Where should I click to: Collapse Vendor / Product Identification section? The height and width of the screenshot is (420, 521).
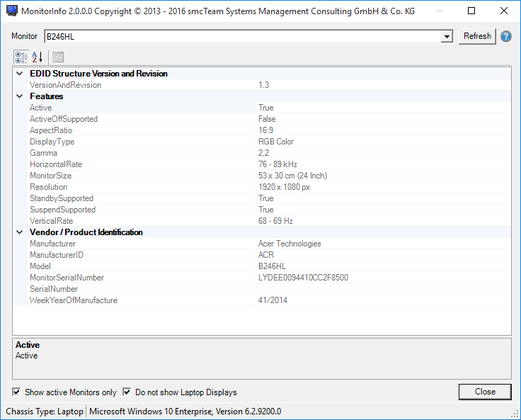click(20, 232)
